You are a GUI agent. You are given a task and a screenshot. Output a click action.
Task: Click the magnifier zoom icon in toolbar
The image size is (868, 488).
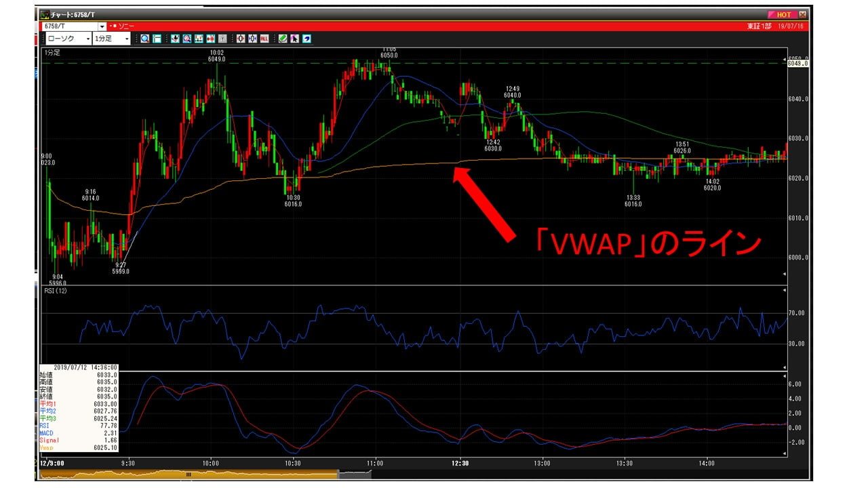click(145, 39)
